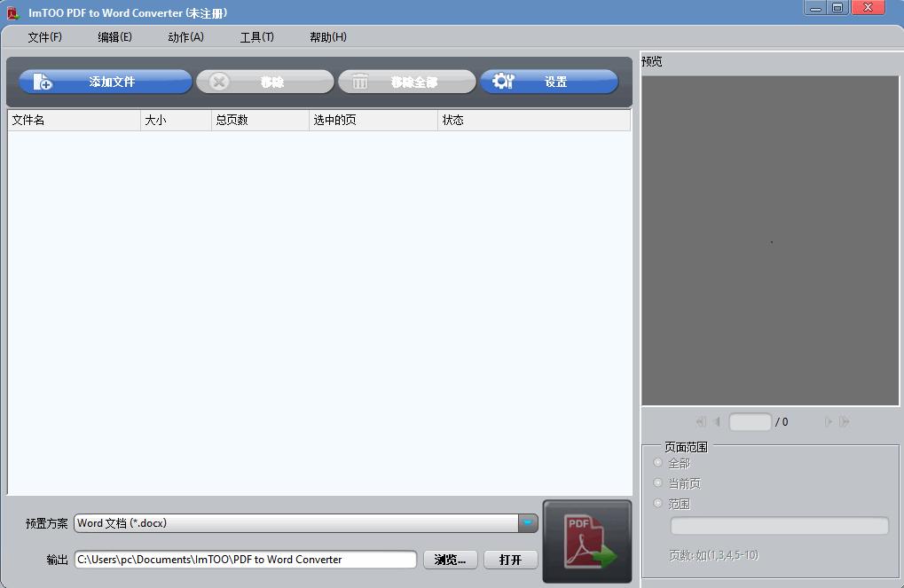Click the 大小 column header
This screenshot has height=588, width=904.
point(176,120)
